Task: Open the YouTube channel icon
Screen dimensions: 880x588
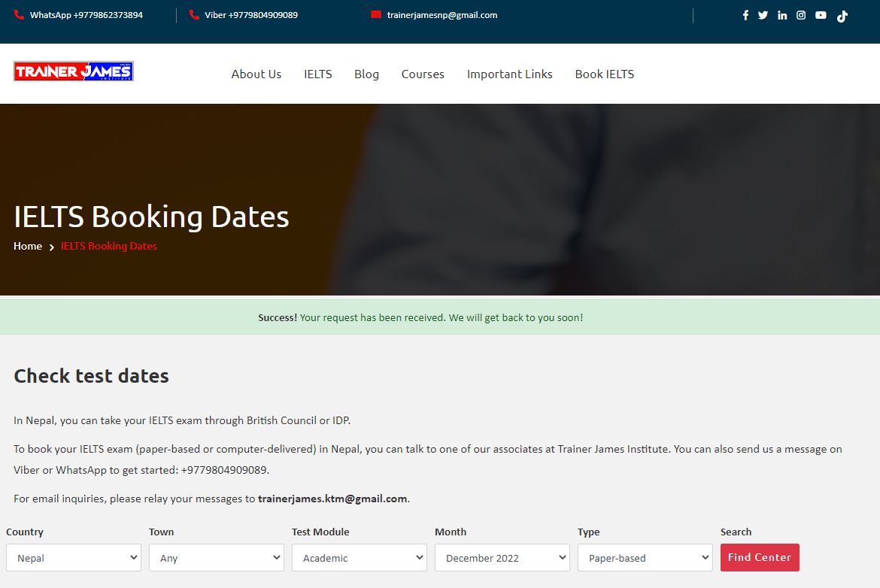Action: click(821, 15)
